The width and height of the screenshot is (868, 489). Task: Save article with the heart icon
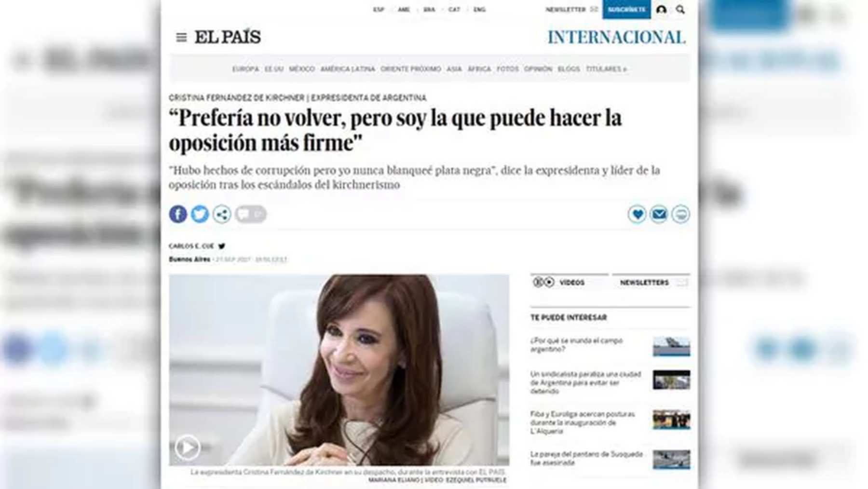point(637,214)
